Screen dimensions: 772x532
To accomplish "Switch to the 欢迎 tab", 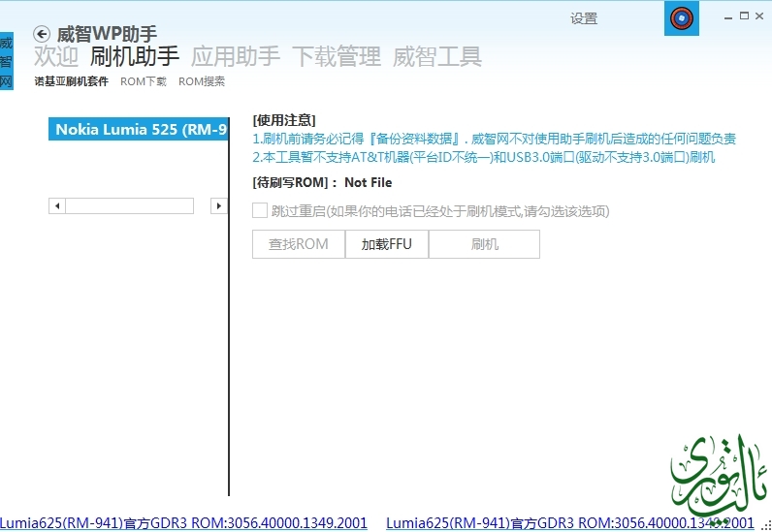I will coord(56,55).
